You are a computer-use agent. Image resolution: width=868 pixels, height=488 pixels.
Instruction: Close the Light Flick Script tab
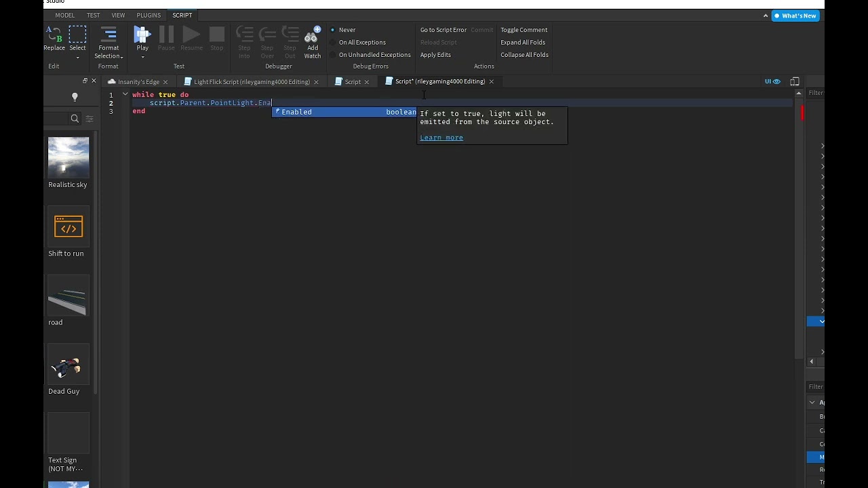pos(316,82)
